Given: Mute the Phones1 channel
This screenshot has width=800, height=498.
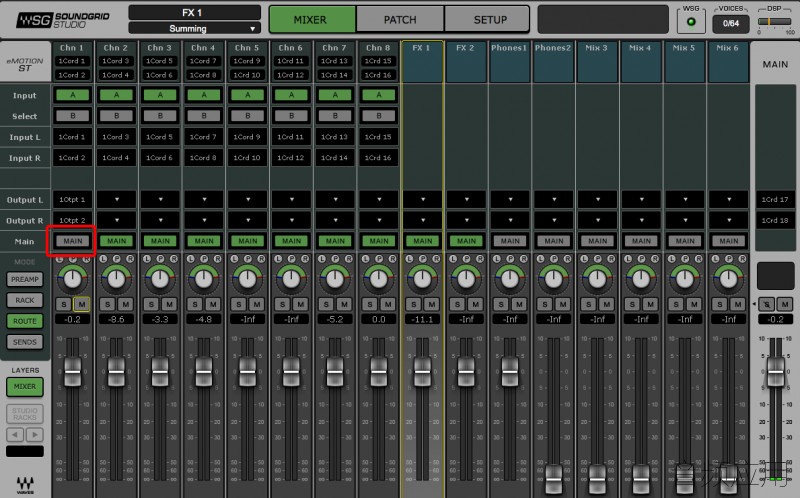Looking at the screenshot, I should click(519, 305).
